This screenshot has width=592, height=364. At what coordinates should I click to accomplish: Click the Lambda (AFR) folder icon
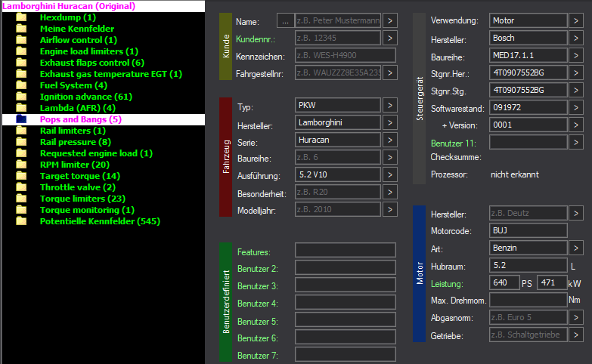click(x=21, y=108)
